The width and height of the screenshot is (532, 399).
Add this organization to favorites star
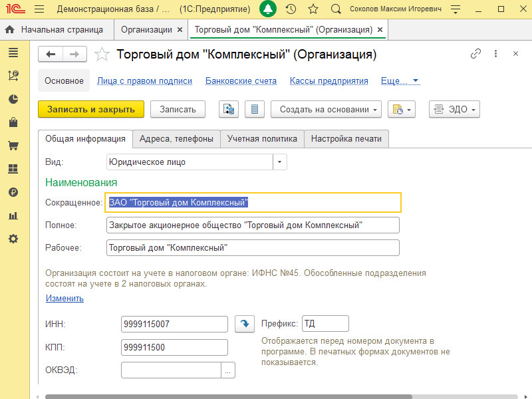point(102,54)
